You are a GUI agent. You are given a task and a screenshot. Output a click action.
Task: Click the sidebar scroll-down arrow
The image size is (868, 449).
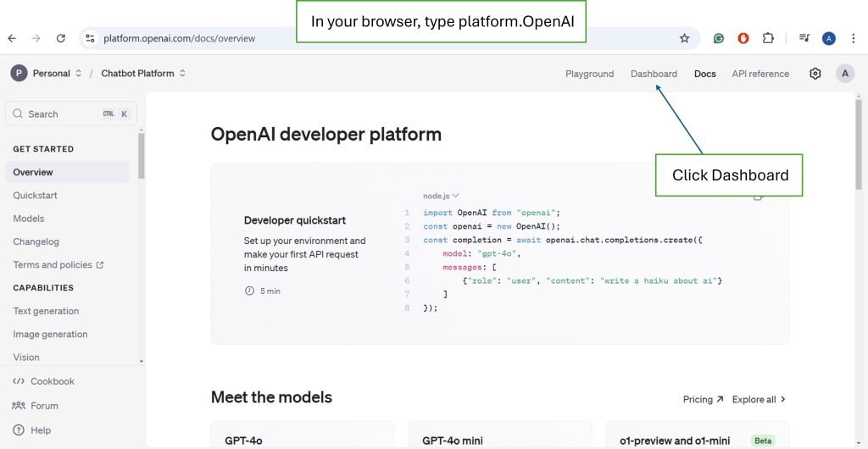(142, 361)
